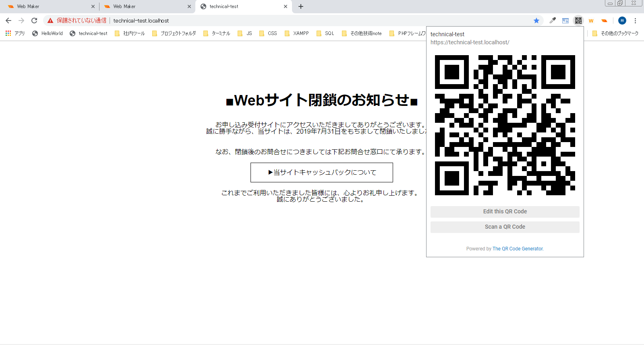Toggle the bookmark star for this page
The width and height of the screenshot is (644, 345).
point(536,21)
